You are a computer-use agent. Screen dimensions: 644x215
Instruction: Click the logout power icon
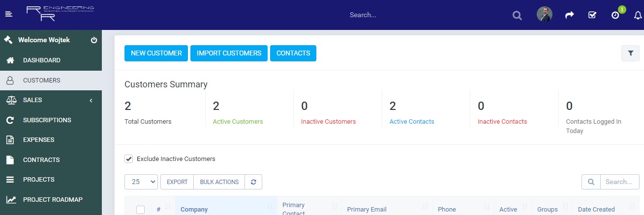coord(94,40)
